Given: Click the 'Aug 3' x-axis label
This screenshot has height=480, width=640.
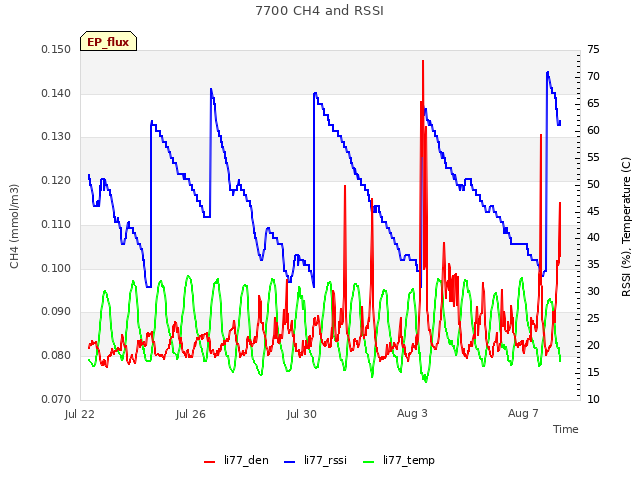Looking at the screenshot, I should pos(412,413).
